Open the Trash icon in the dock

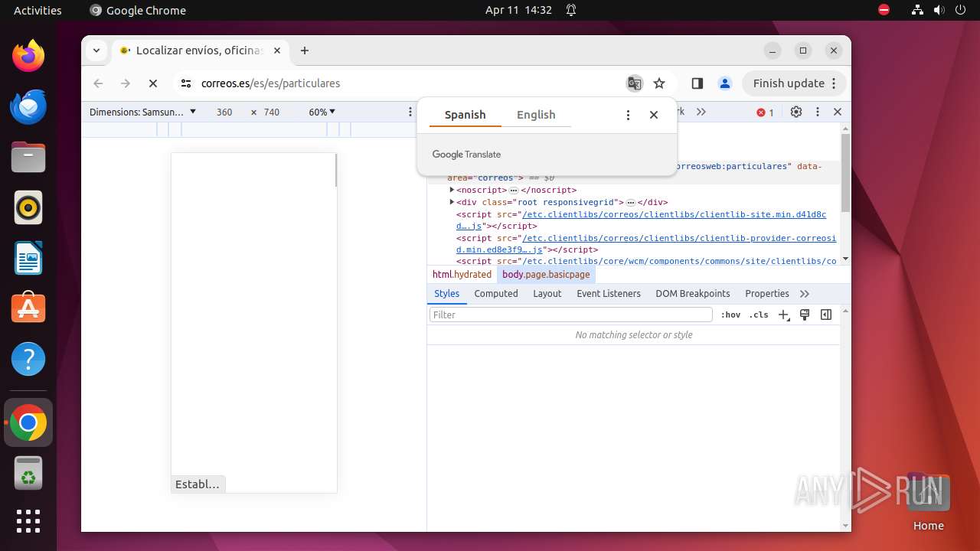pos(28,474)
